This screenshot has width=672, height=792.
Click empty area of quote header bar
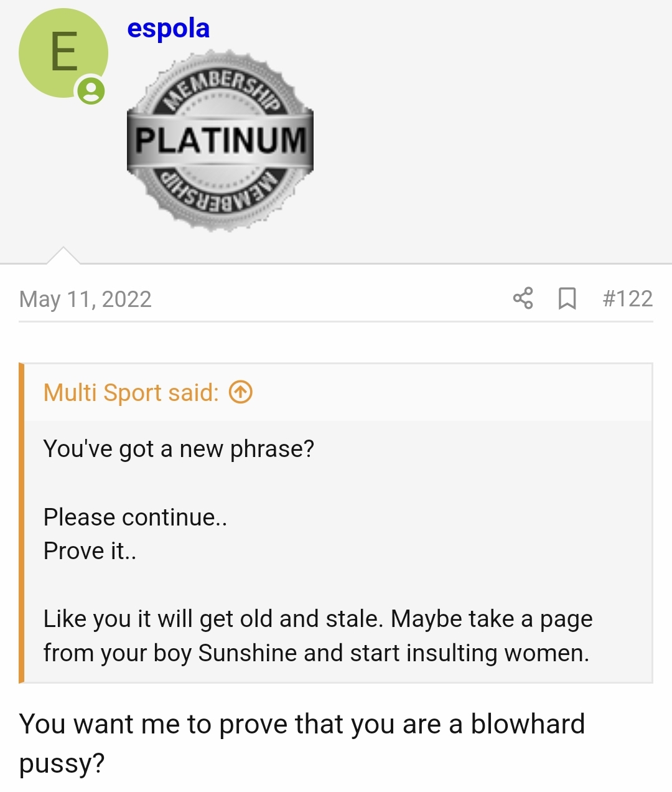(448, 393)
